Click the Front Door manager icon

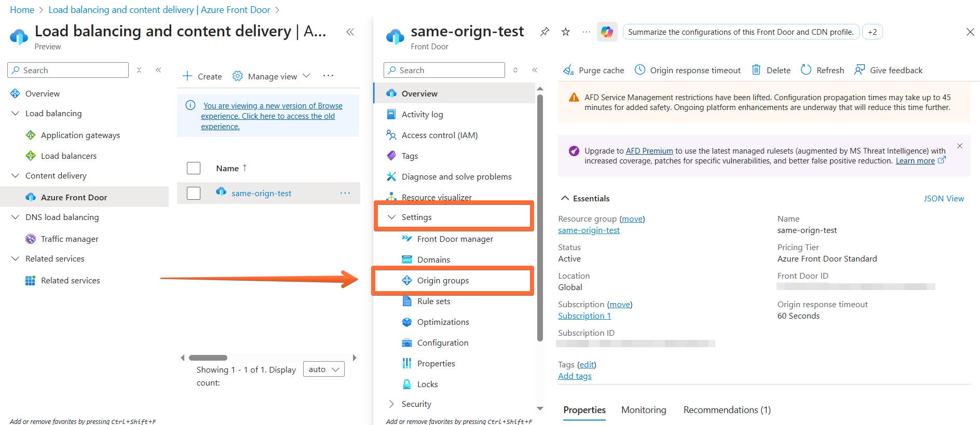tap(407, 239)
